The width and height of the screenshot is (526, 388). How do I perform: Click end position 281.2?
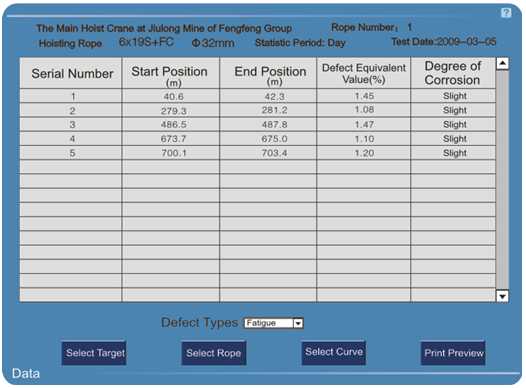[274, 110]
